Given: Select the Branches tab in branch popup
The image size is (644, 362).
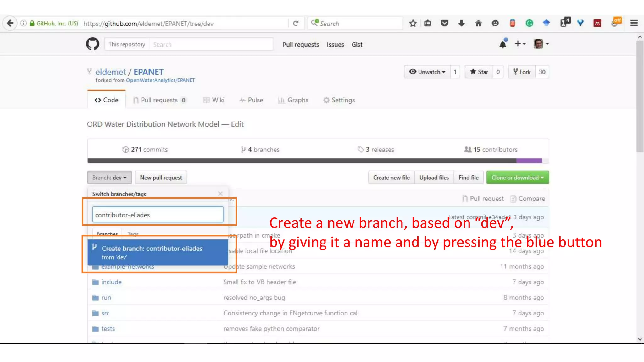Looking at the screenshot, I should 107,234.
